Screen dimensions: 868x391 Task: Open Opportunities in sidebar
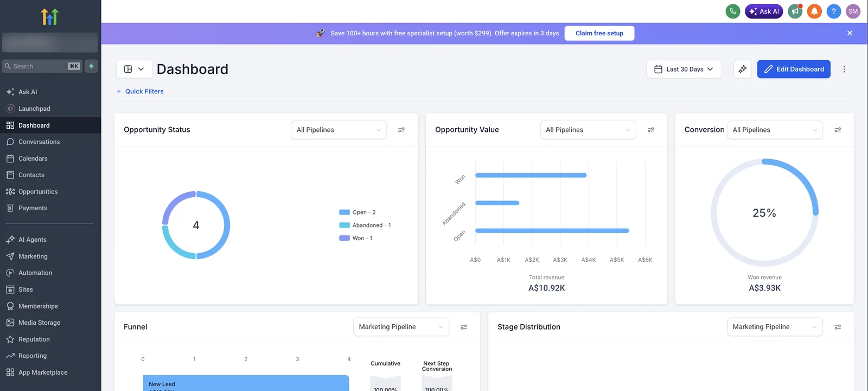(x=50, y=192)
